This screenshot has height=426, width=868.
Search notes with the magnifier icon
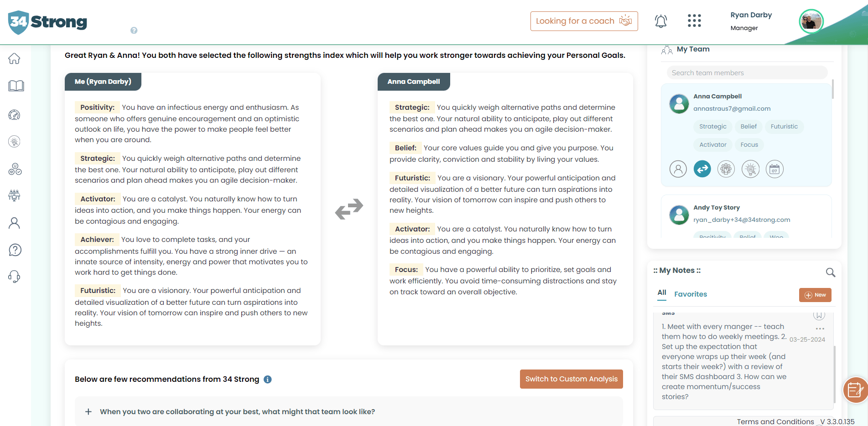[x=831, y=272]
